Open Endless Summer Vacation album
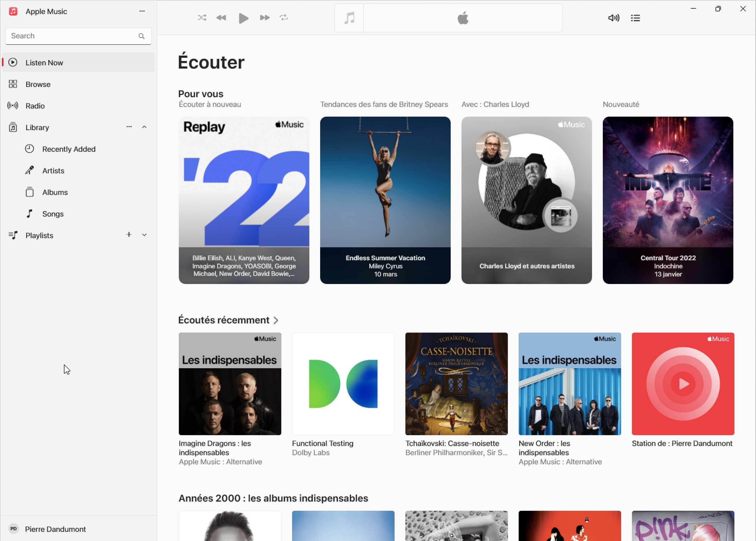756x541 pixels. [385, 200]
